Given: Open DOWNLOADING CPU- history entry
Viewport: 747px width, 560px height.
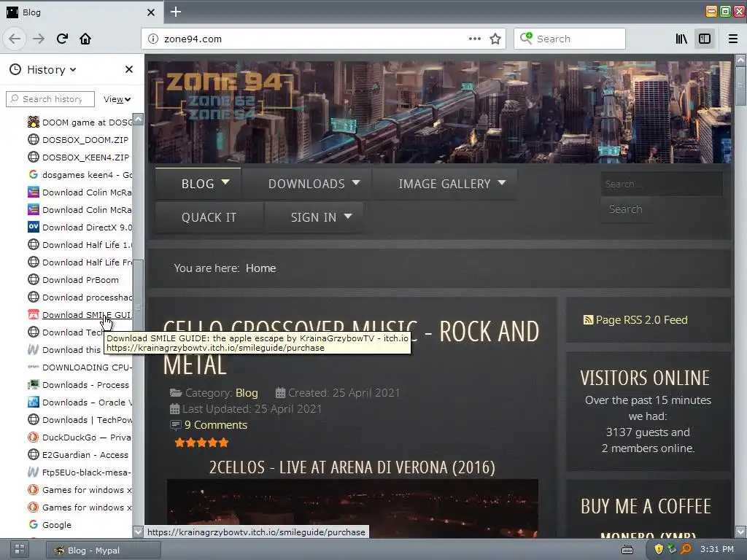Looking at the screenshot, I should pos(80,367).
